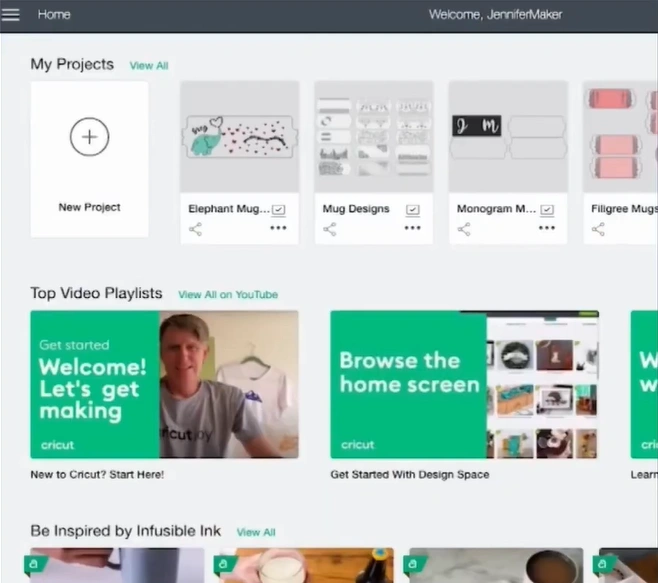
Task: Click Cricut Access badge on fourth Infusible Ink card
Action: [603, 564]
